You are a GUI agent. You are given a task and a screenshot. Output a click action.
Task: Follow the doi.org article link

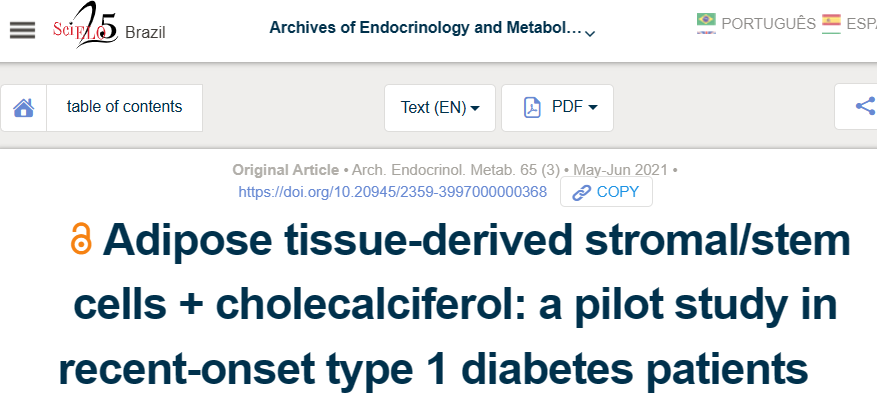(x=393, y=192)
